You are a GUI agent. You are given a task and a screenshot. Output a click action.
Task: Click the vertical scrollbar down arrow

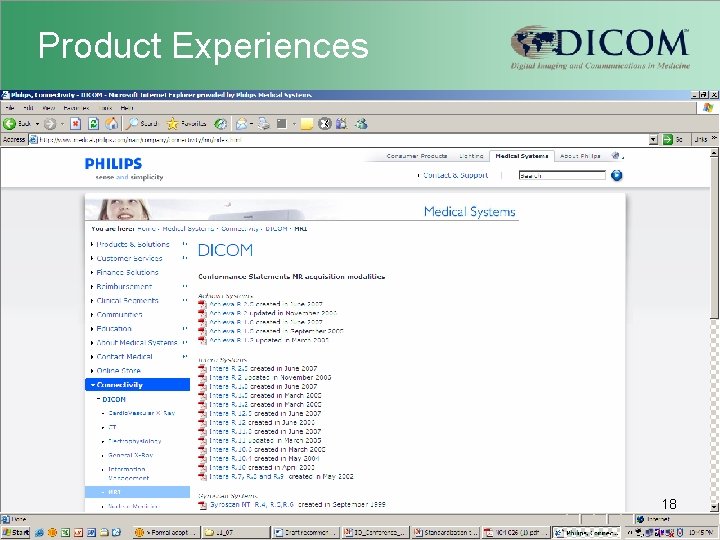(714, 507)
